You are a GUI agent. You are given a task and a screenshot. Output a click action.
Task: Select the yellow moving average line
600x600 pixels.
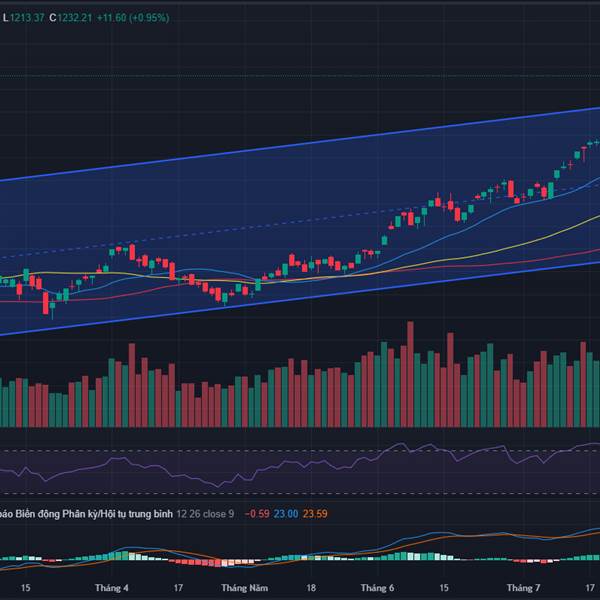(x=497, y=250)
